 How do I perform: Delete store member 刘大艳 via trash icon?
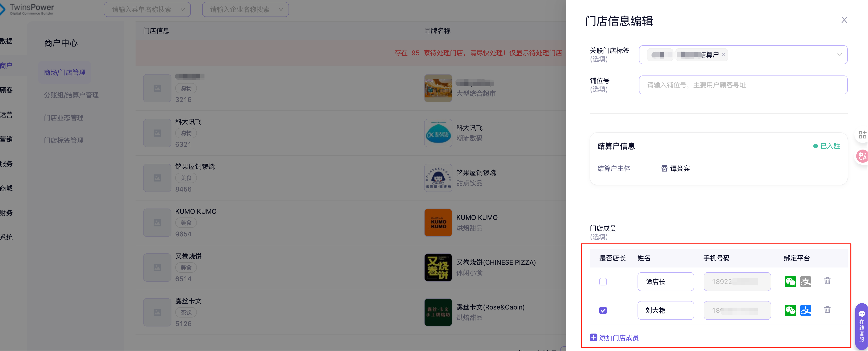(x=827, y=309)
